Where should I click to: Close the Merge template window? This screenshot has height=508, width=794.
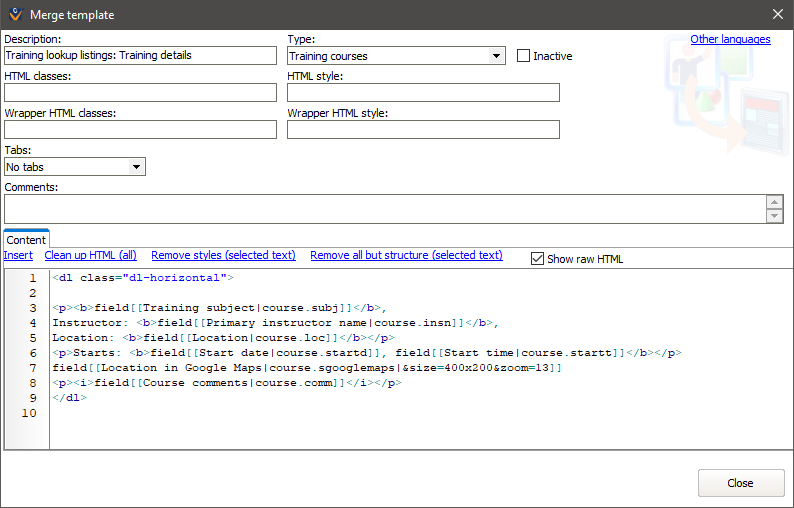coord(777,15)
